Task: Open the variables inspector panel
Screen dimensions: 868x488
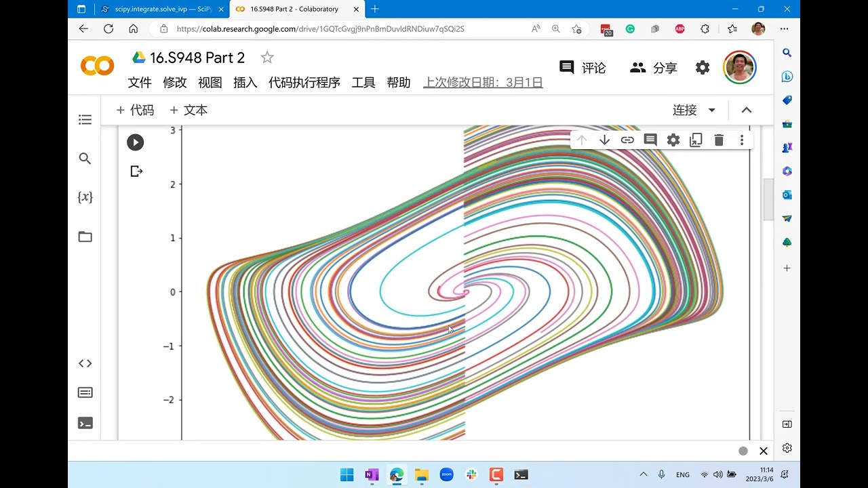Action: [85, 197]
